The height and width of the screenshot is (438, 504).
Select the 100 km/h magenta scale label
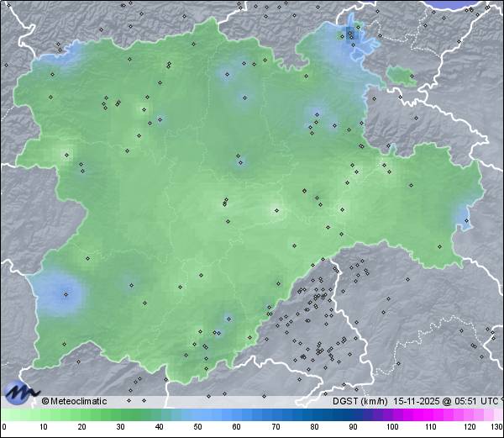391,426
